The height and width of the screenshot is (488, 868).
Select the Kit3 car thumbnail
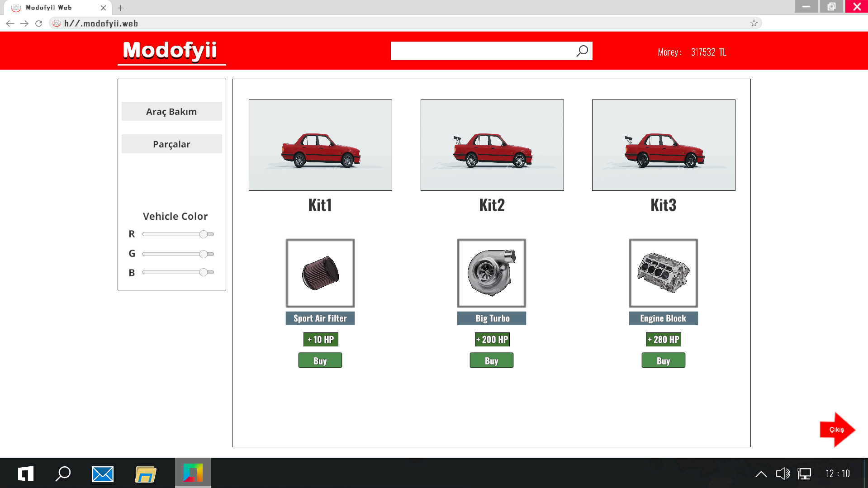point(663,145)
